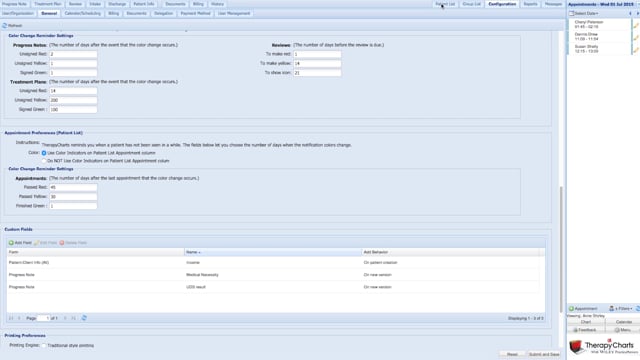The height and width of the screenshot is (360, 640).
Task: Select Do NOT Use Color Indicators option
Action: pyautogui.click(x=44, y=161)
